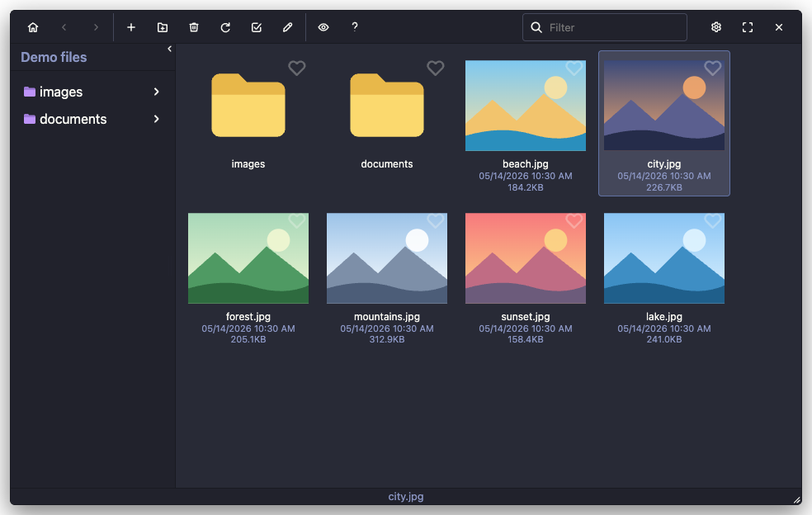Select the lake.jpg thumbnail

click(664, 258)
